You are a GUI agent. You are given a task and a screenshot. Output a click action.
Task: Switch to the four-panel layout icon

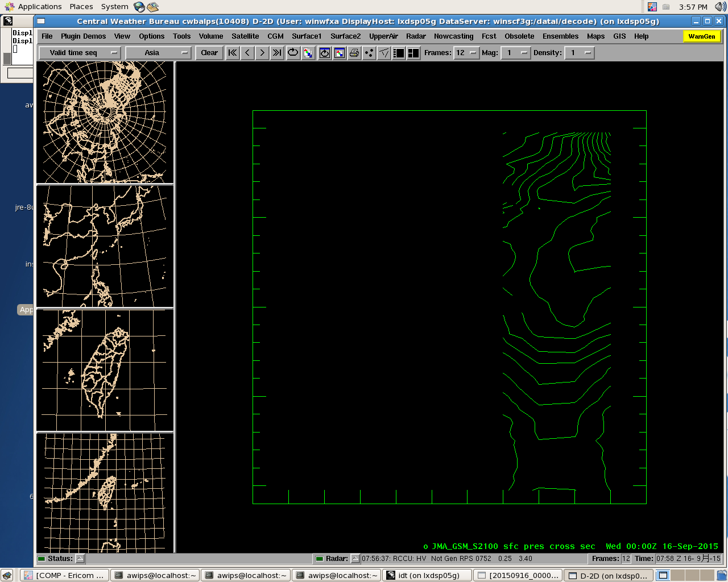coord(413,53)
